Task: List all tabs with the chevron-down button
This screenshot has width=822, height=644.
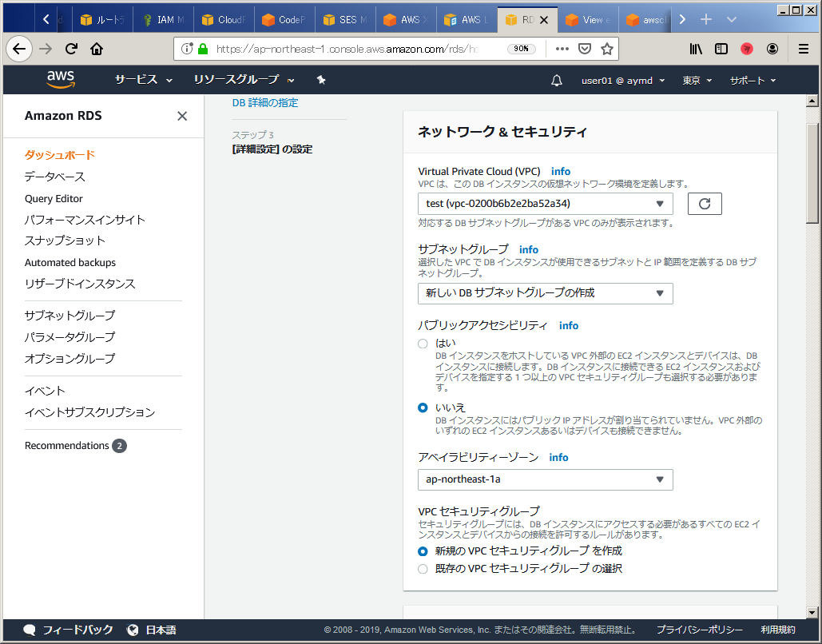Action: [732, 19]
